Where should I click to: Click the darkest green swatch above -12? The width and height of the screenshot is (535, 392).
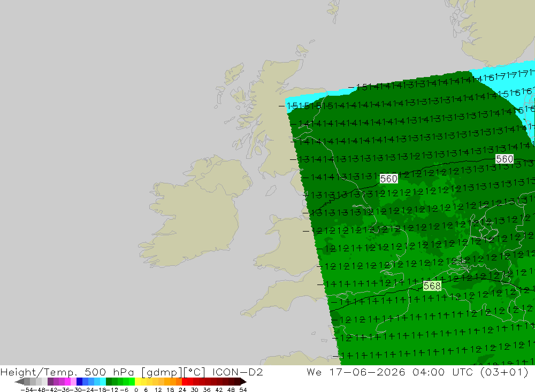tap(109, 381)
